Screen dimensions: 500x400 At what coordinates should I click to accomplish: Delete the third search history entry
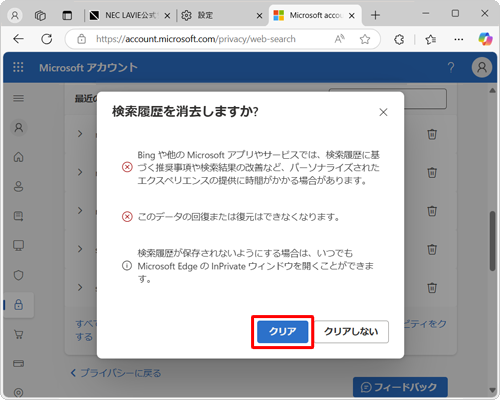click(432, 211)
